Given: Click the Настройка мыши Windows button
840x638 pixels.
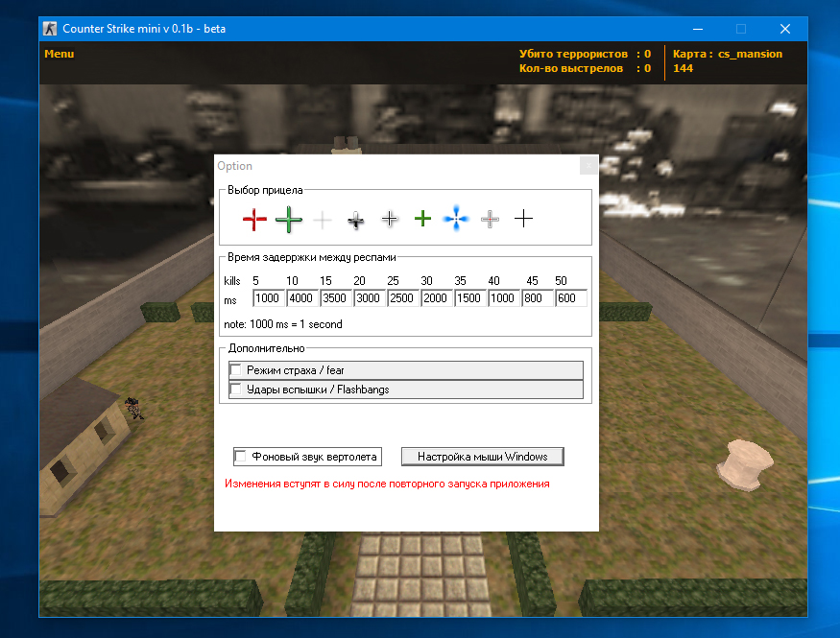Looking at the screenshot, I should click(x=482, y=456).
